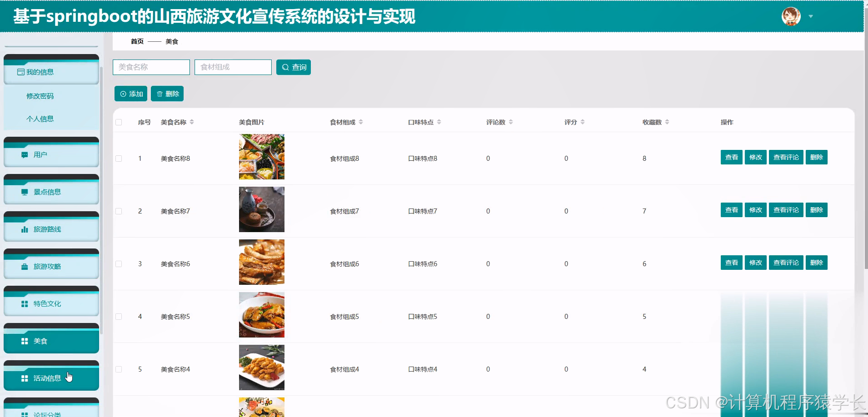The width and height of the screenshot is (868, 417).
Task: Sort by 食材组成 column arrows
Action: click(361, 122)
